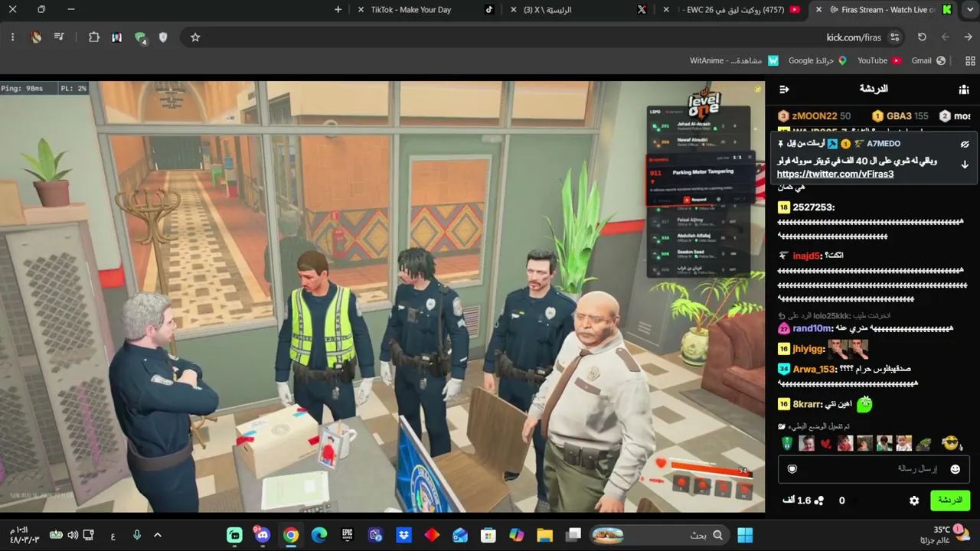Click username rand10m in chat
980x551 pixels.
812,328
